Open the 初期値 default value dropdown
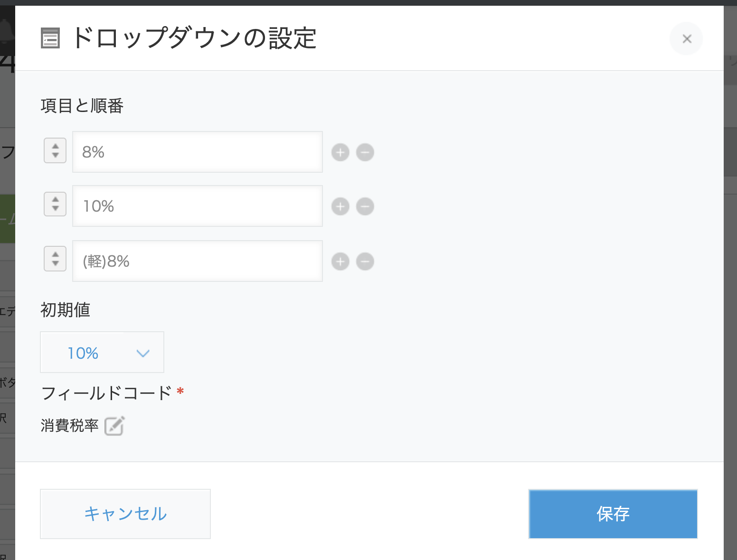The width and height of the screenshot is (737, 560). pos(102,352)
